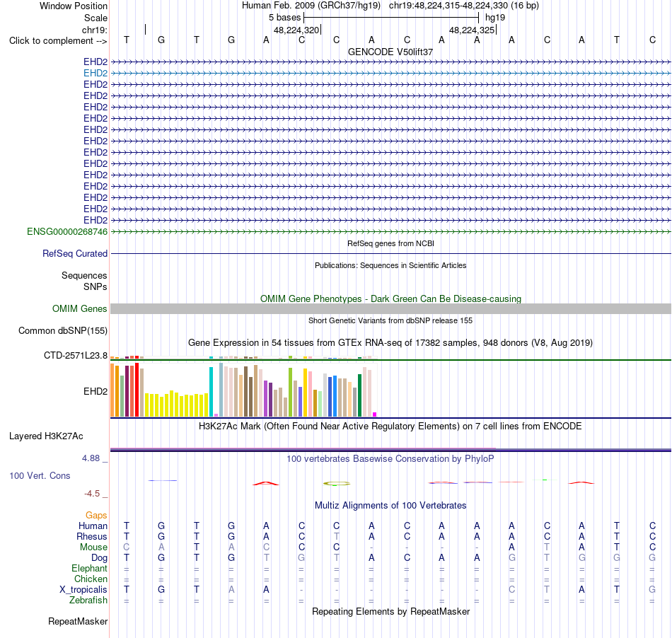Open the ENSG00000268746 gene label

(x=67, y=232)
